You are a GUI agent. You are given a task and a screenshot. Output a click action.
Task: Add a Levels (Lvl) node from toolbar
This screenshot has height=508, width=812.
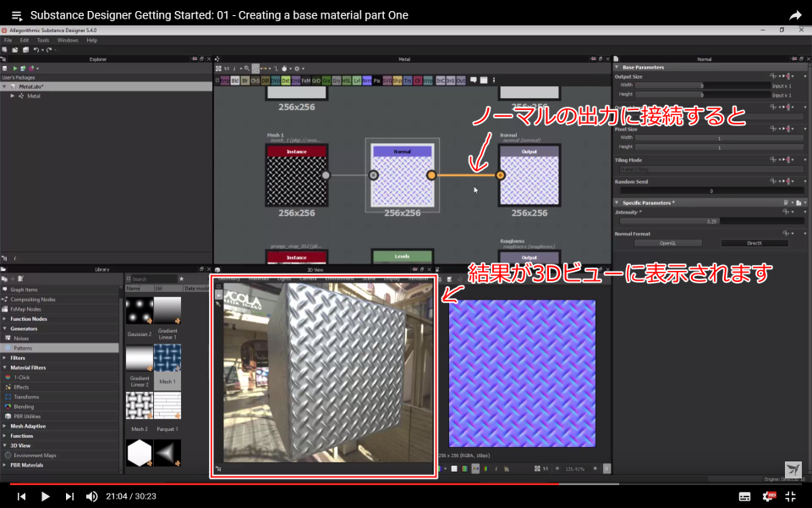click(x=357, y=80)
